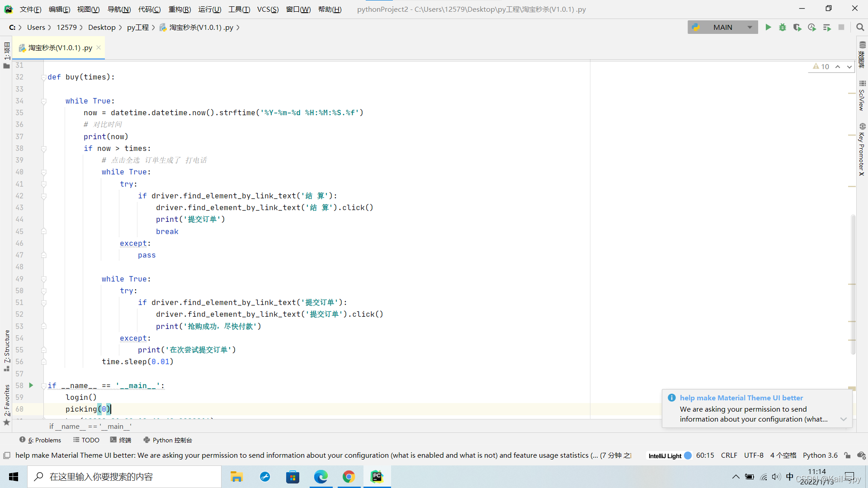Start debugging with the bug icon
This screenshot has height=488, width=868.
click(783, 28)
